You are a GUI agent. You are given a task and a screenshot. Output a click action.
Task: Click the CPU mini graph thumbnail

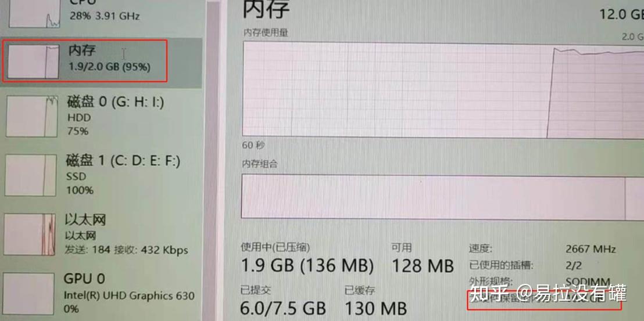pyautogui.click(x=34, y=14)
